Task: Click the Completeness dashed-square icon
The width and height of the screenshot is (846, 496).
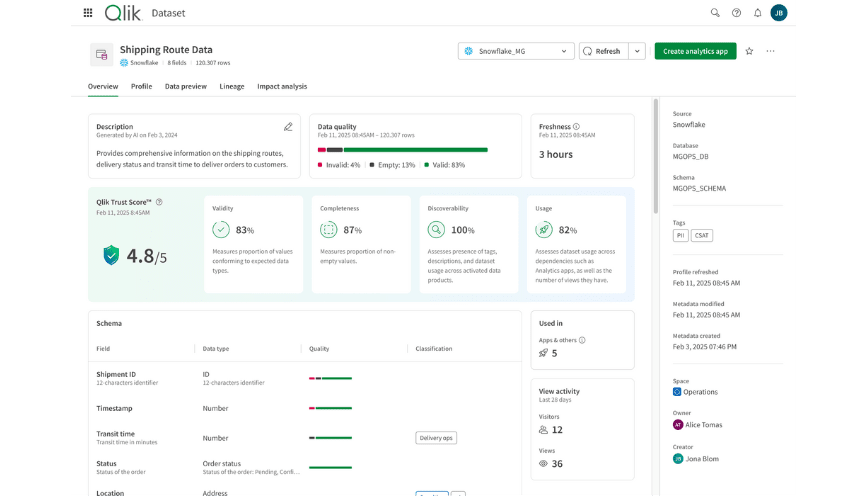Action: (329, 230)
